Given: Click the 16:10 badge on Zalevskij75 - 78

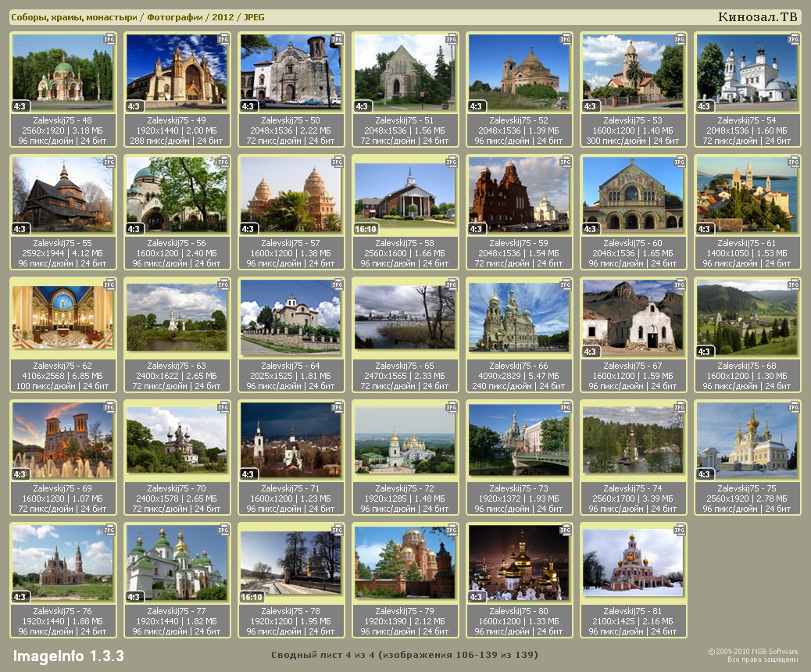Looking at the screenshot, I should tap(253, 597).
